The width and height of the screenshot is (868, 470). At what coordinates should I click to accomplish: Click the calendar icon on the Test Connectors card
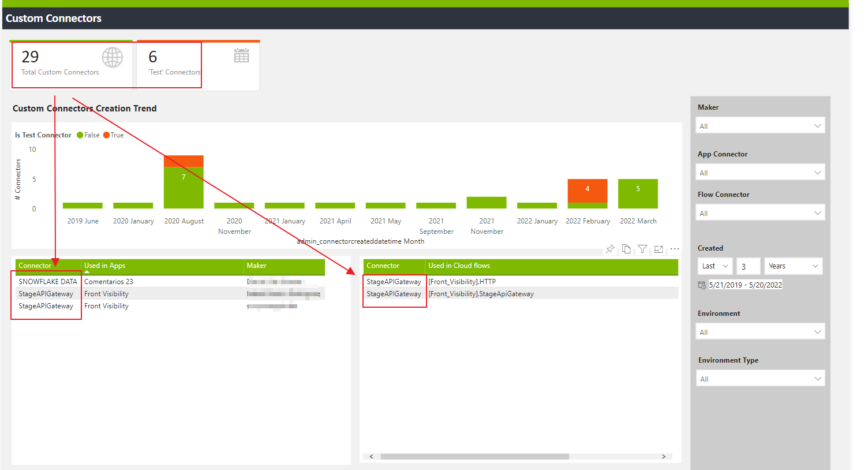242,55
